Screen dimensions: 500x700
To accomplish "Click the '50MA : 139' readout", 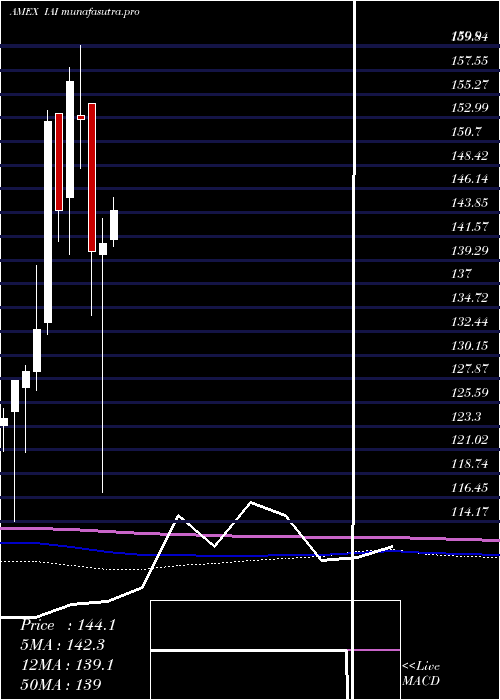I will tap(61, 684).
